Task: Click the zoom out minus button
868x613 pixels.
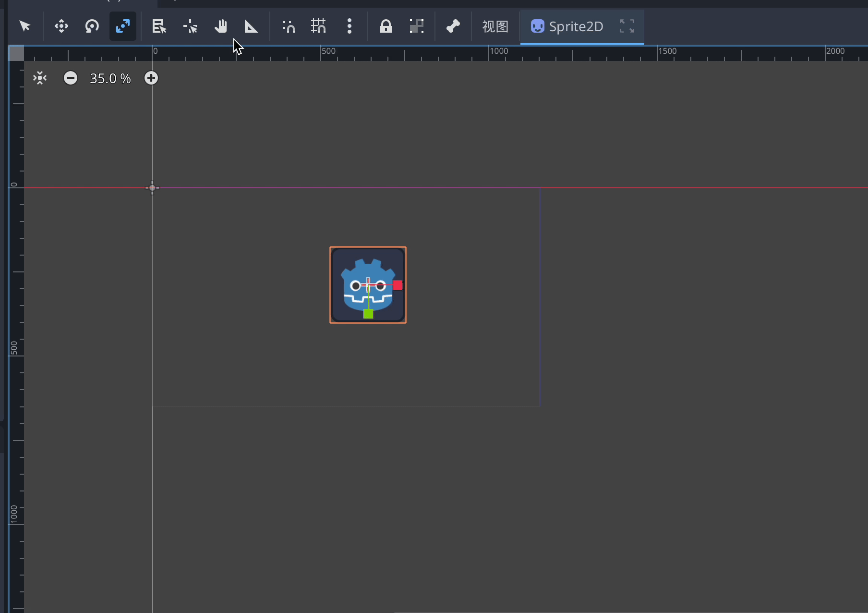Action: coord(71,78)
